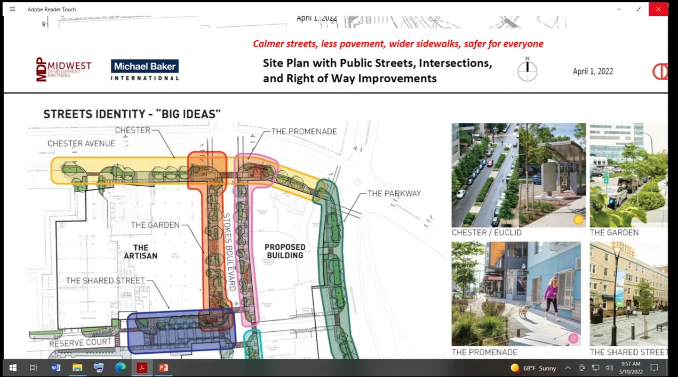Open Microsoft Edge from the taskbar

[x=120, y=368]
